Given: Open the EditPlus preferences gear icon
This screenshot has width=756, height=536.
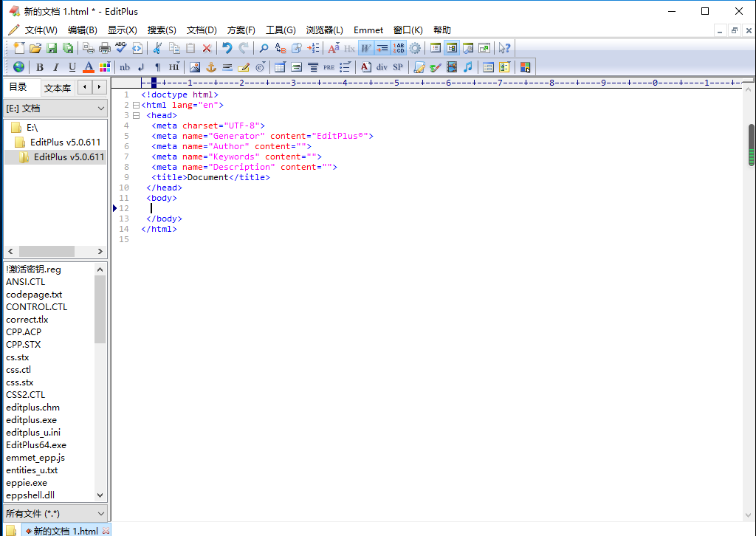Looking at the screenshot, I should (x=415, y=48).
